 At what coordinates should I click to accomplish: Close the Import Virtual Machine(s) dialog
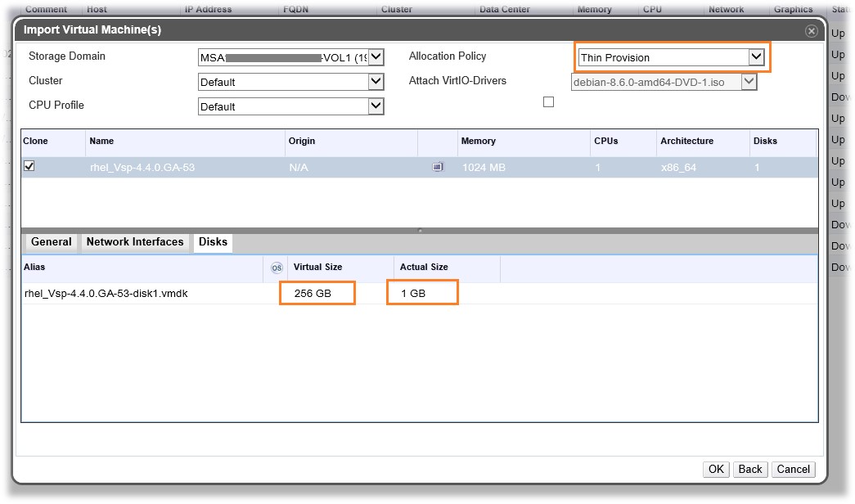[811, 31]
